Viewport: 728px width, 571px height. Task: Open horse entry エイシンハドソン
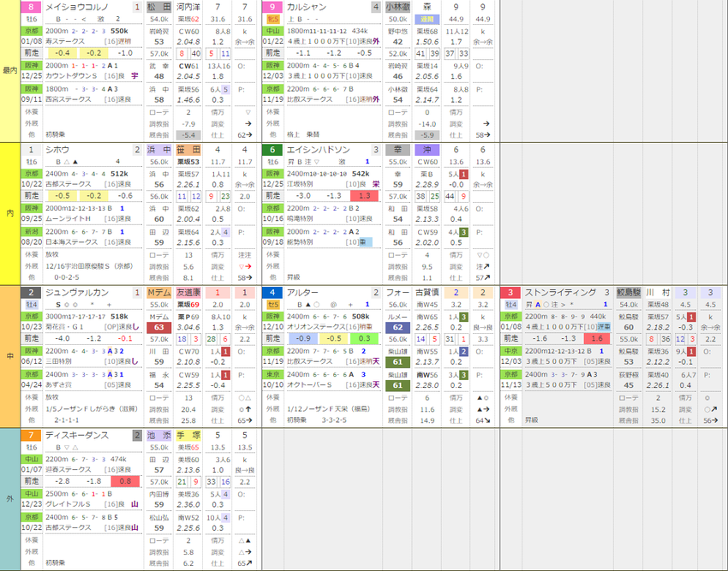point(318,150)
